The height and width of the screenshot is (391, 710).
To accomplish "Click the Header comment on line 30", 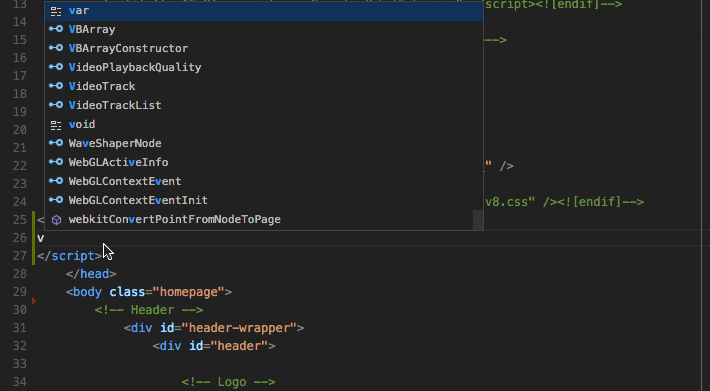I will click(149, 310).
